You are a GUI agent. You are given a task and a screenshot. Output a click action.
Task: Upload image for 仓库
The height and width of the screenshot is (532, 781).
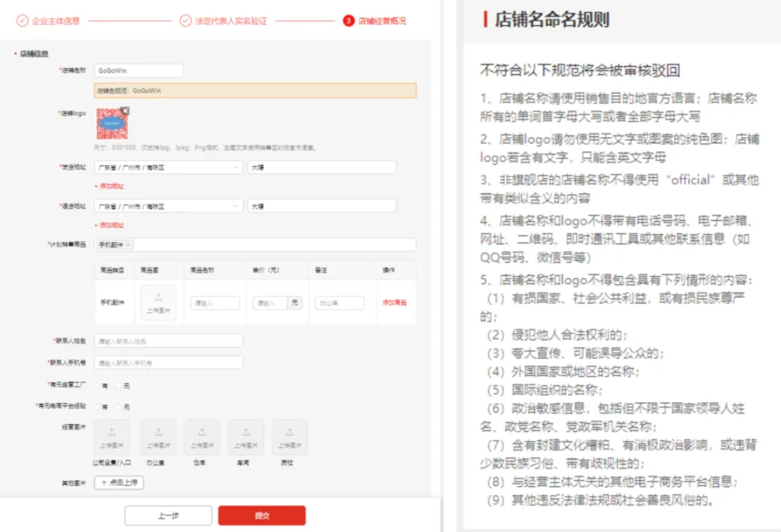point(202,437)
